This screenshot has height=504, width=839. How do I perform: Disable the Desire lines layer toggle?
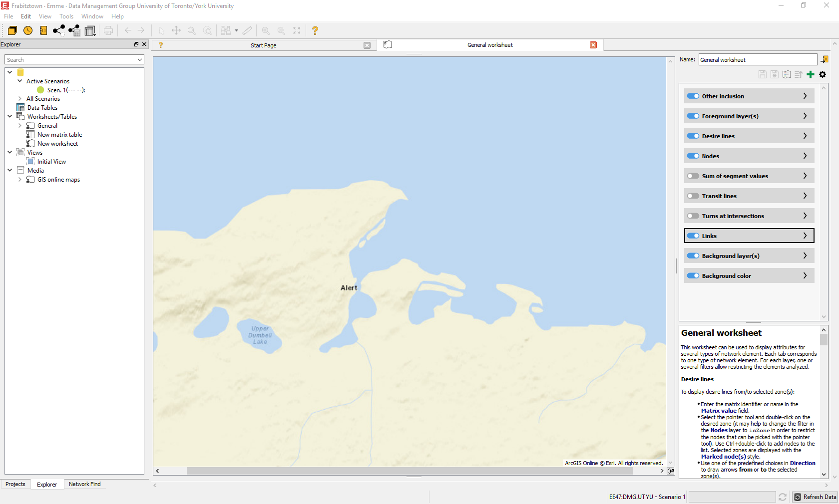(693, 136)
